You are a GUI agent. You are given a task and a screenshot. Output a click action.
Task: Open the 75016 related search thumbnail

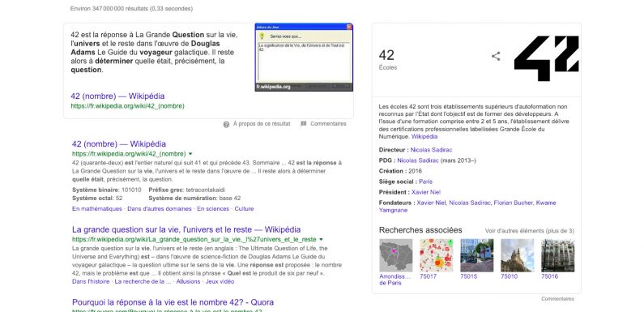pyautogui.click(x=558, y=255)
